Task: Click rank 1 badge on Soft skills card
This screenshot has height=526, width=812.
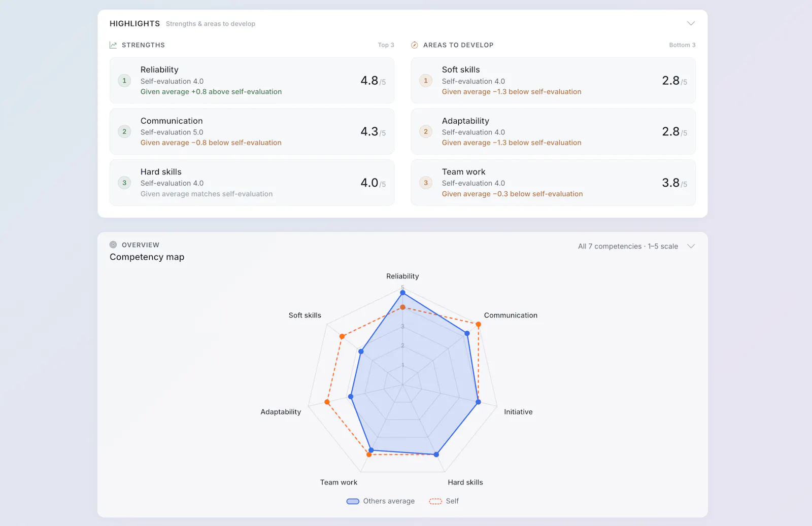Action: pyautogui.click(x=426, y=81)
